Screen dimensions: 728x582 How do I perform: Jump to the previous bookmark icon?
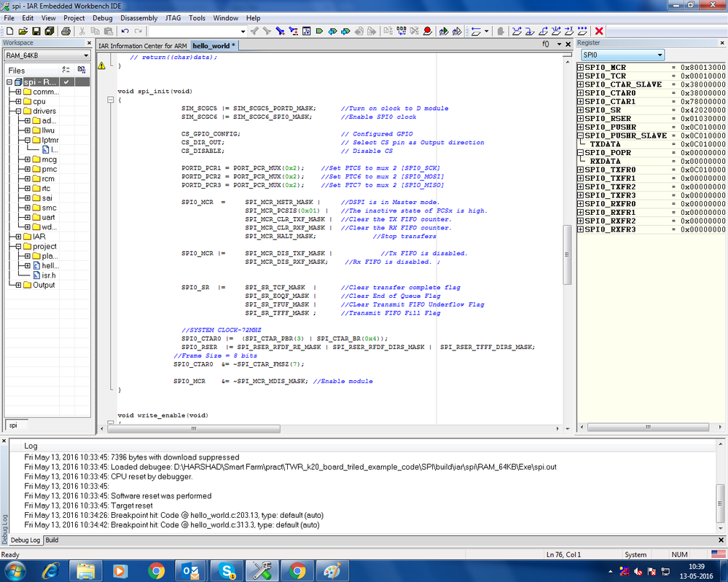click(x=332, y=31)
